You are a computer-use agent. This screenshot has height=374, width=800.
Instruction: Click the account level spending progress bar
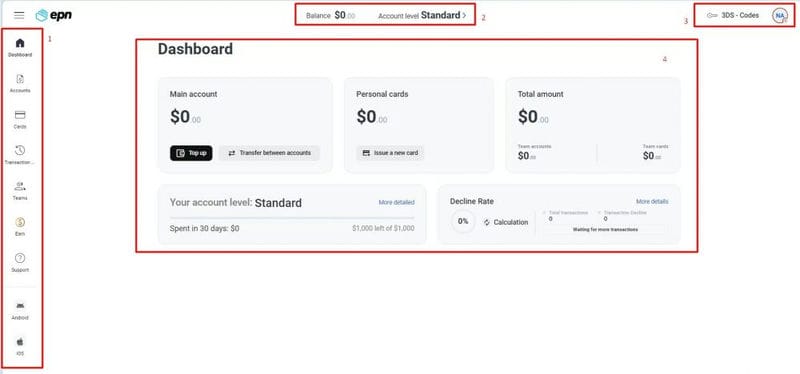(x=292, y=218)
